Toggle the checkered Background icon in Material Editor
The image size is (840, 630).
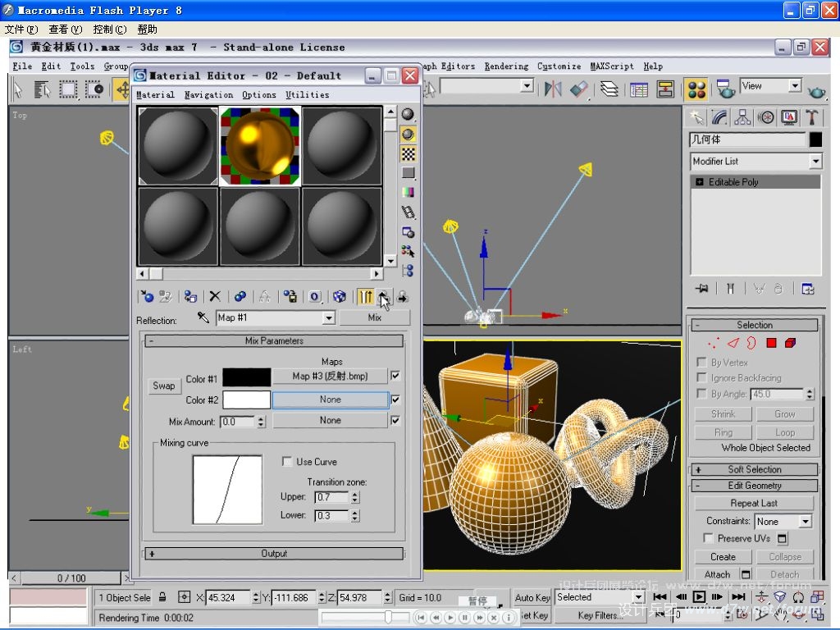[x=408, y=153]
